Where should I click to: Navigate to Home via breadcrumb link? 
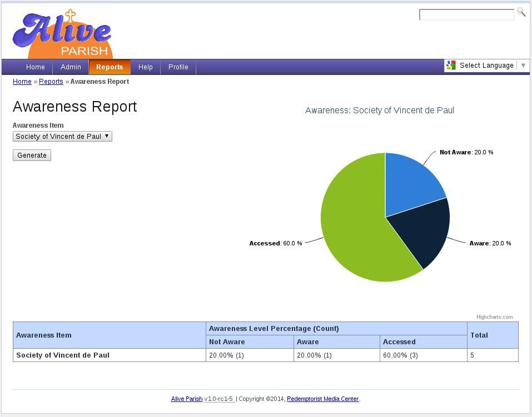click(x=22, y=81)
